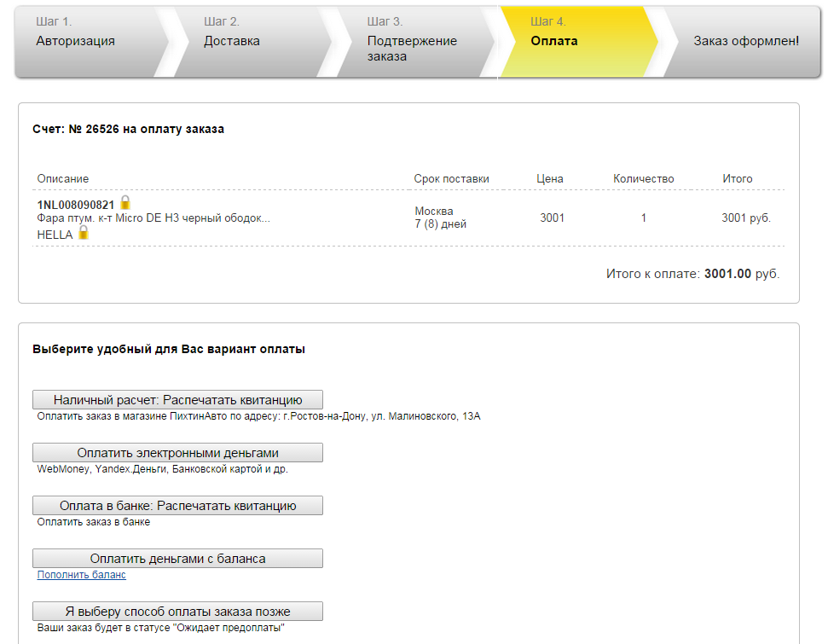The width and height of the screenshot is (828, 644).
Task: Click the 'Описание' column header
Action: [63, 179]
